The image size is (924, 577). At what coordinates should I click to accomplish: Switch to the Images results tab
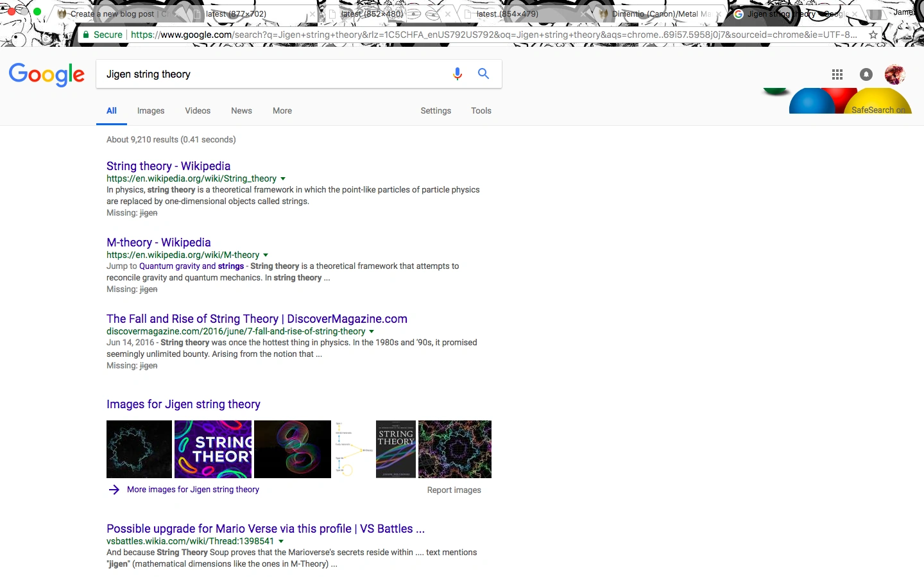click(151, 110)
